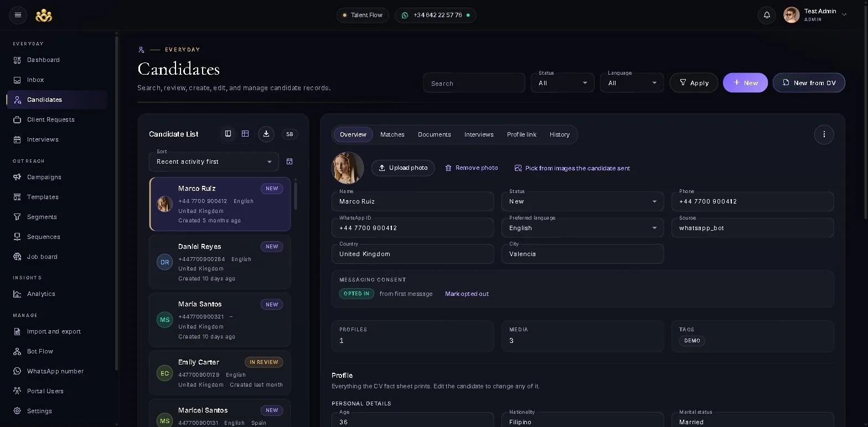Click the candidates Search field
868x427 pixels.
[x=474, y=83]
